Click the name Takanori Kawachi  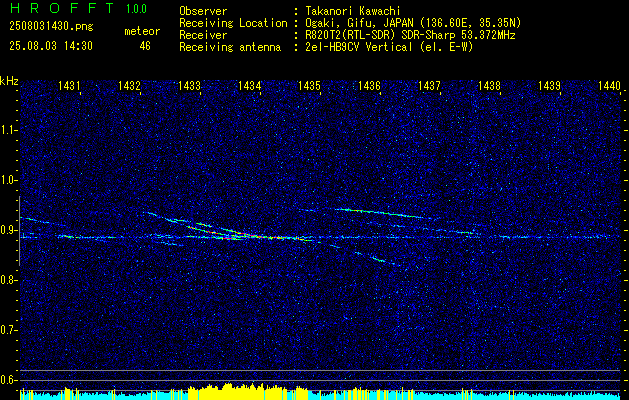click(353, 11)
